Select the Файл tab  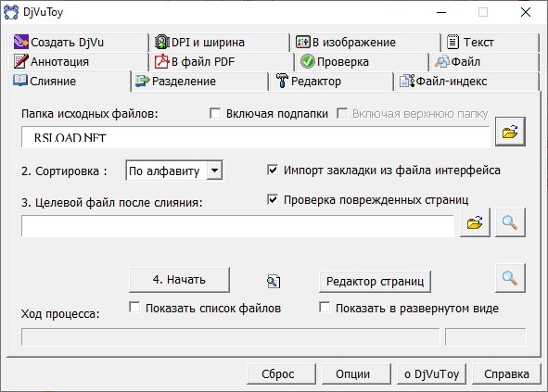484,62
